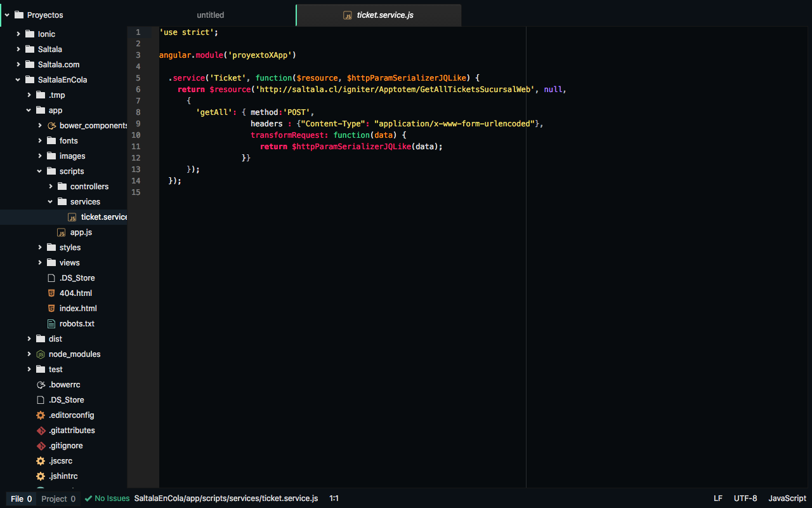Click the images folder icon
This screenshot has height=508, width=812.
51,156
